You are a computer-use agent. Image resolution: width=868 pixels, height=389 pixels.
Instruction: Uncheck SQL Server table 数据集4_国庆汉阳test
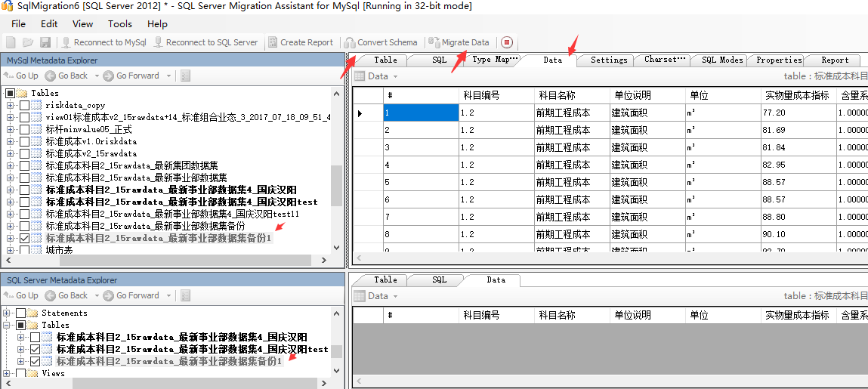click(x=36, y=349)
